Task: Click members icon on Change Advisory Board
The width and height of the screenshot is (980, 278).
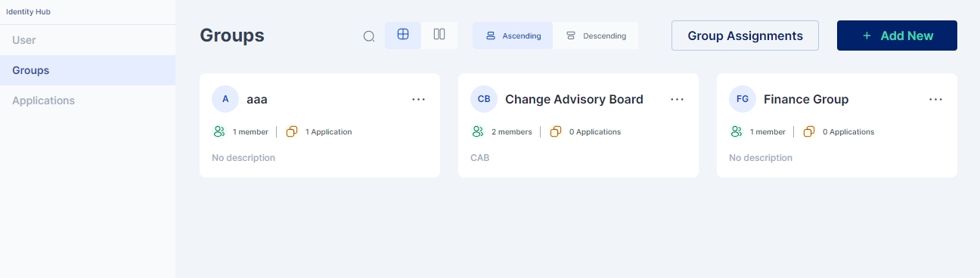Action: (x=478, y=131)
